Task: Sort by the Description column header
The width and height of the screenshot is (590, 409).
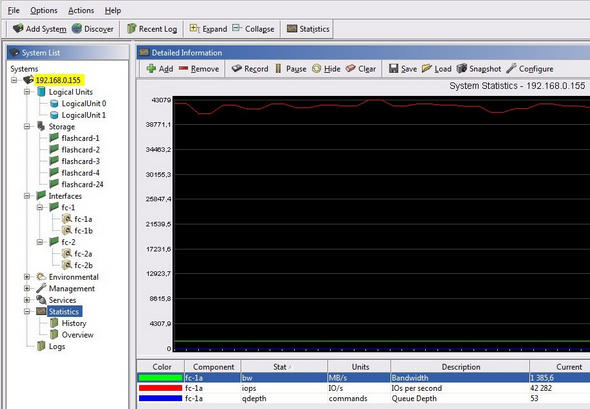Action: tap(461, 366)
